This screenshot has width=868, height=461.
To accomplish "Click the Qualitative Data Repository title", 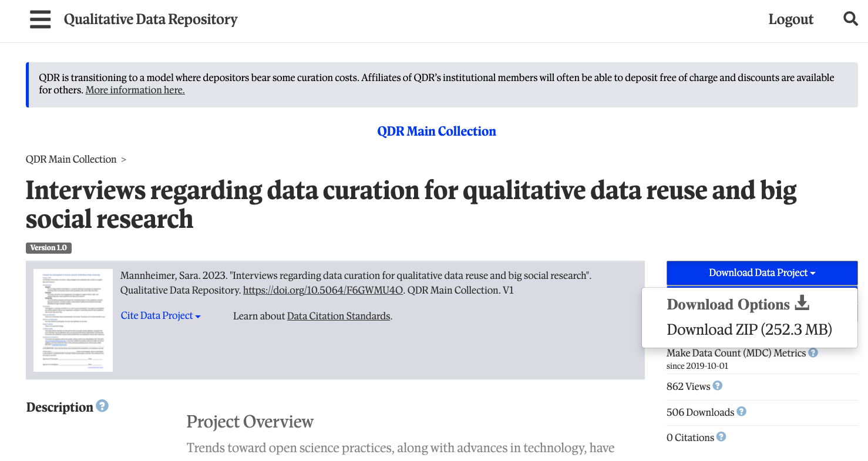I will [x=151, y=19].
